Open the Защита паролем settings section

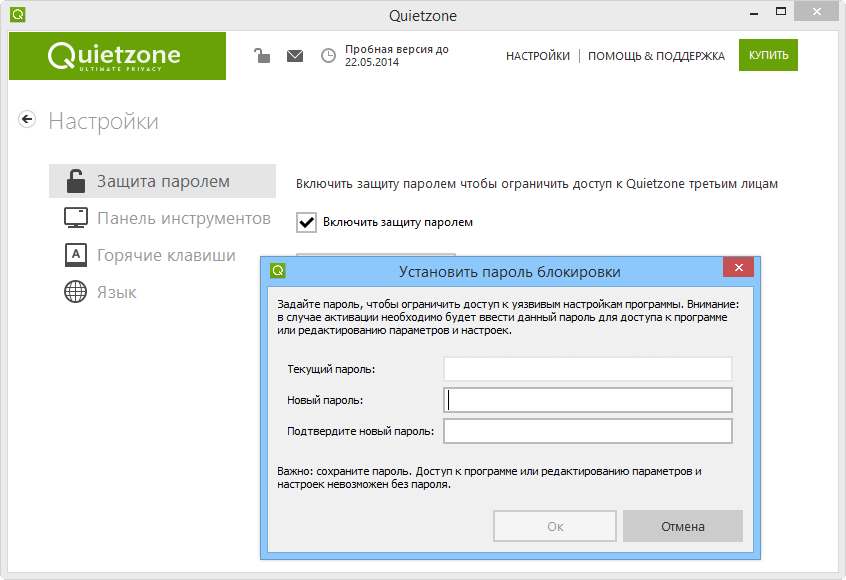coord(162,181)
